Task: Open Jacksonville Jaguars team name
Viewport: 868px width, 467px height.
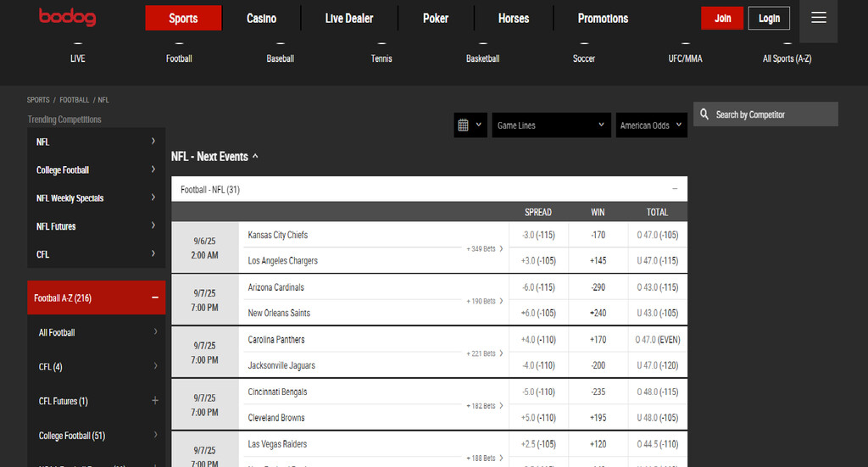Action: tap(281, 365)
